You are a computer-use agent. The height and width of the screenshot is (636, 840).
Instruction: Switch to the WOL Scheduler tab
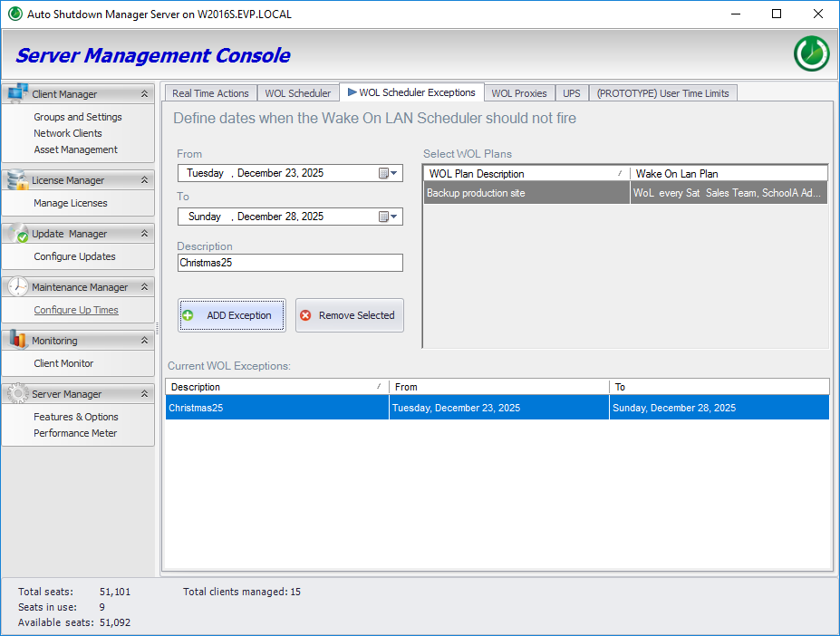pyautogui.click(x=297, y=93)
